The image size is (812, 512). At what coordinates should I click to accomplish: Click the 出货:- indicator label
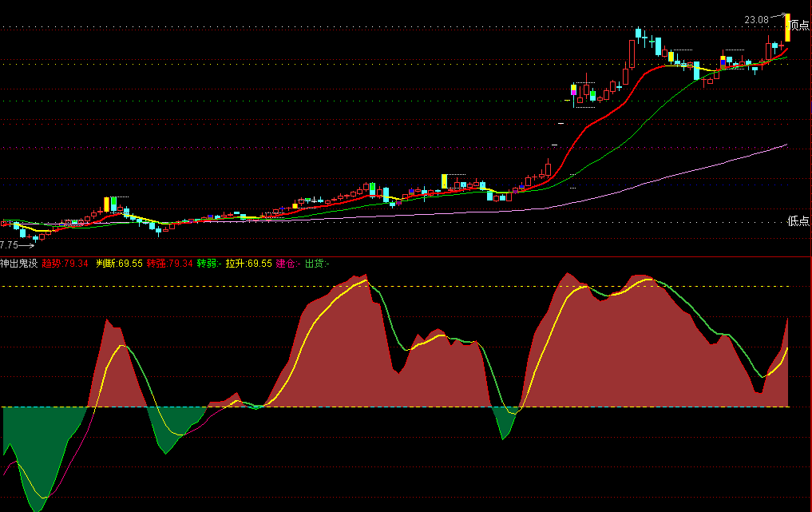click(317, 264)
